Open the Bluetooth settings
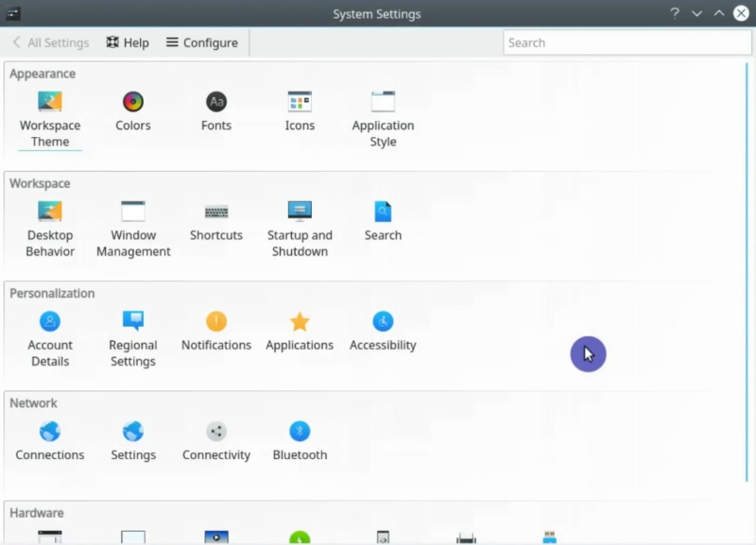Viewport: 756px width, 545px height. (x=300, y=441)
